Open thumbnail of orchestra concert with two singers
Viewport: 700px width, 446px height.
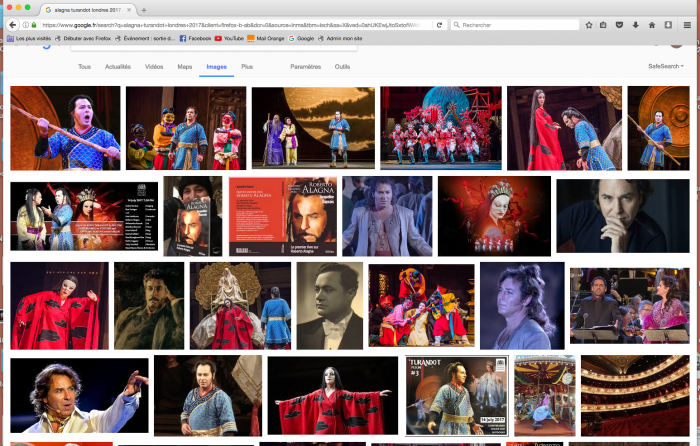[x=629, y=306]
